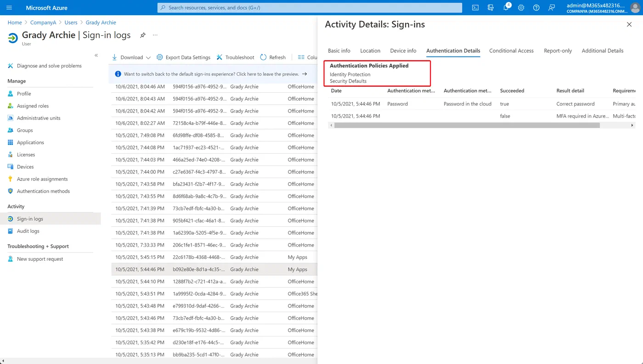Open the notifications bell
The height and width of the screenshot is (364, 643).
click(x=506, y=8)
